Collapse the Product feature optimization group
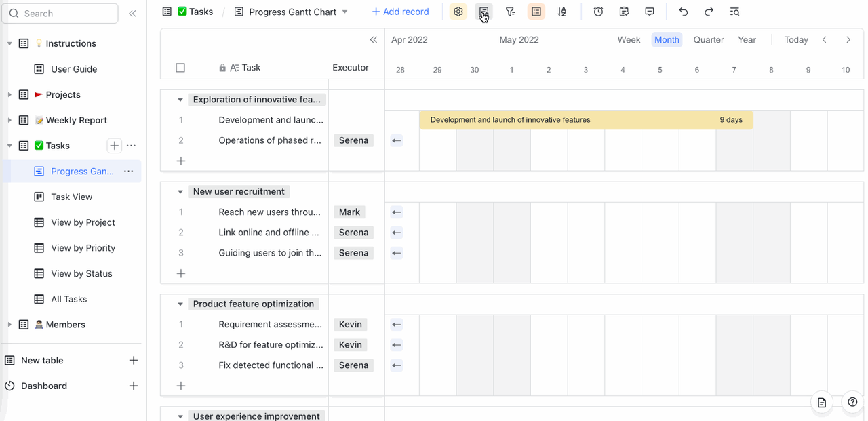 tap(180, 304)
